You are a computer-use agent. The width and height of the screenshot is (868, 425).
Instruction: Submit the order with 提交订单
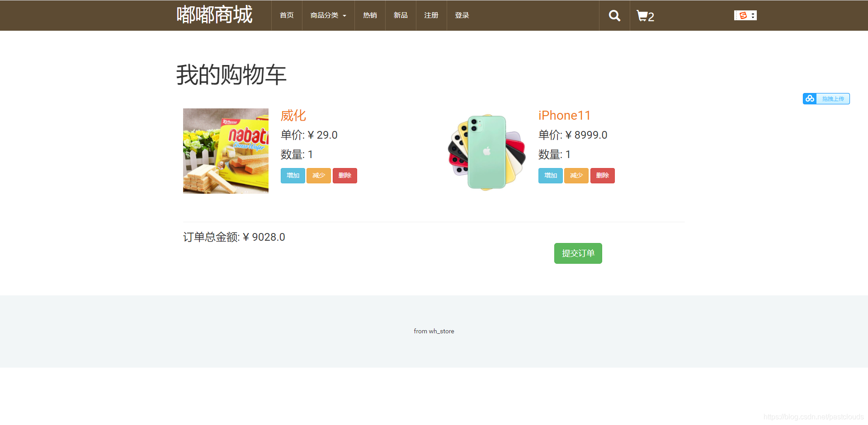tap(578, 253)
